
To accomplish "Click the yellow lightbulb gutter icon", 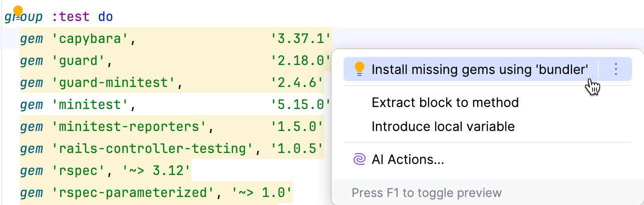I will (x=18, y=12).
